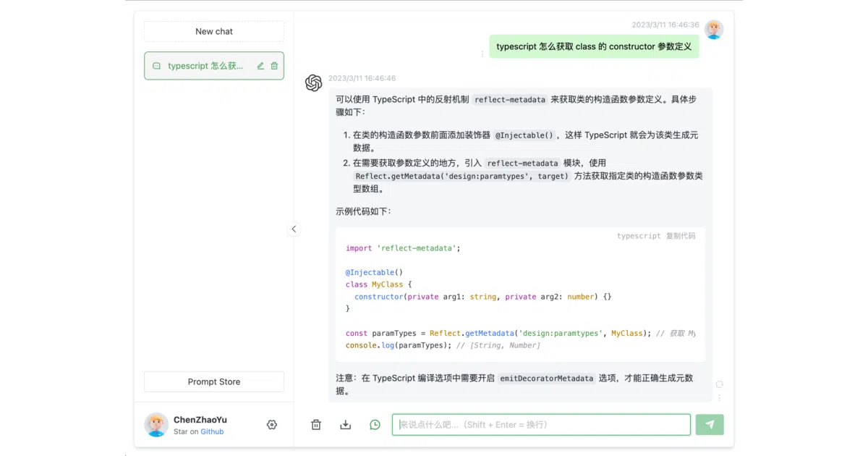Open the options menu beside the user message
Viewport: 868px width, 456px height.
tap(482, 54)
